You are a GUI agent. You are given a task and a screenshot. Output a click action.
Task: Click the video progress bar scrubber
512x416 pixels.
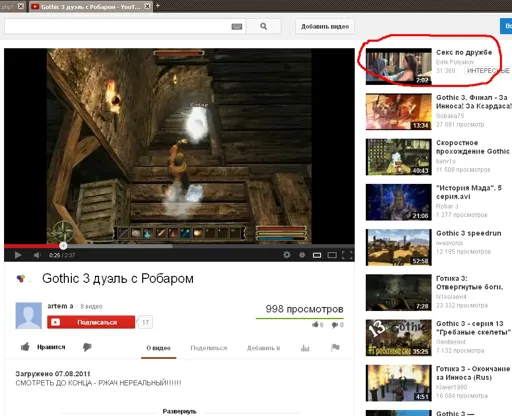click(x=63, y=246)
